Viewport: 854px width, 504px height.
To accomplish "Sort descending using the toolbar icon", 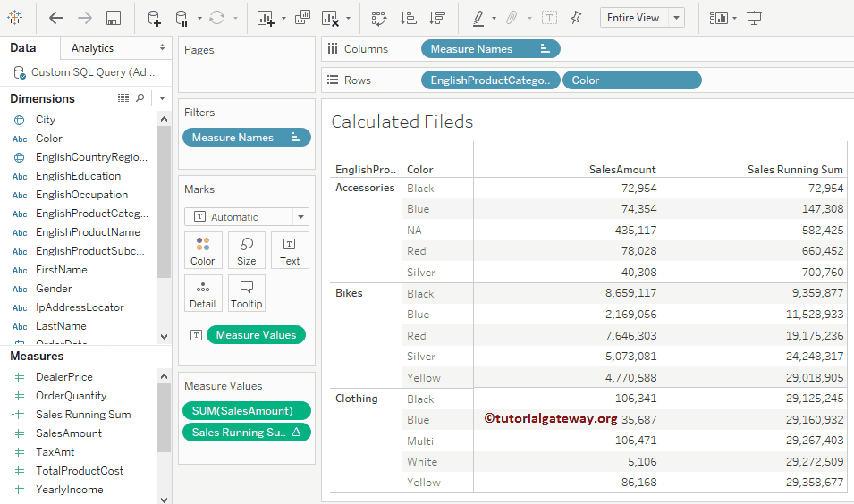I will coord(436,18).
